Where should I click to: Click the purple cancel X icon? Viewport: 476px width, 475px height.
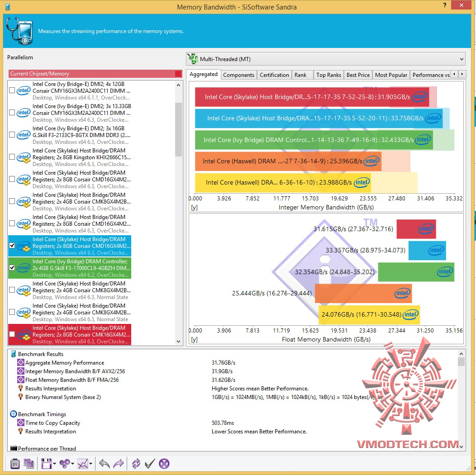164,464
